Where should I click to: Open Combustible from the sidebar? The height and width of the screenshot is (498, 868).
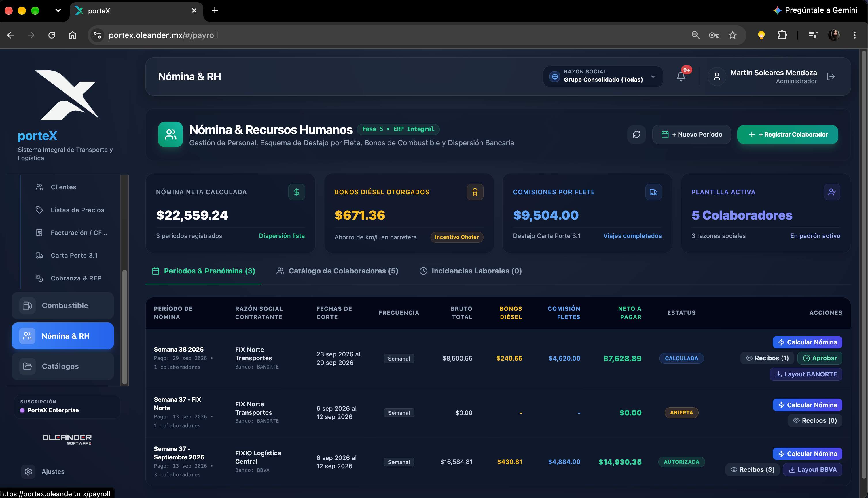click(62, 305)
